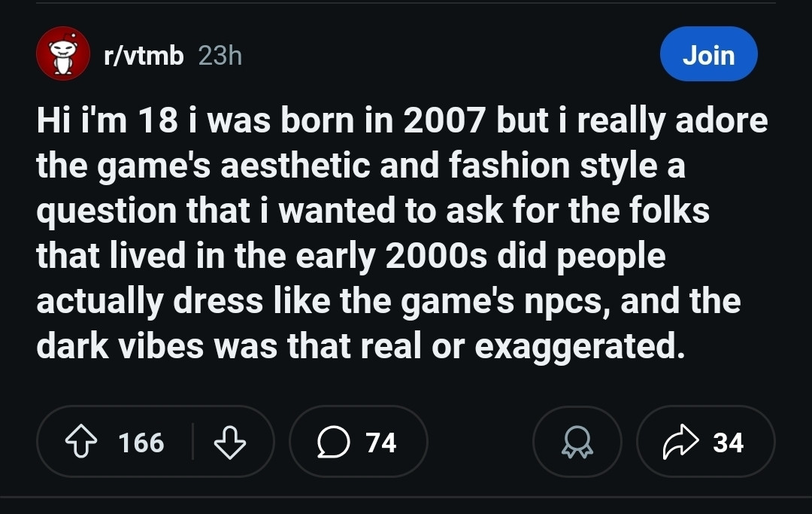Click the 34 shares count

pos(728,443)
